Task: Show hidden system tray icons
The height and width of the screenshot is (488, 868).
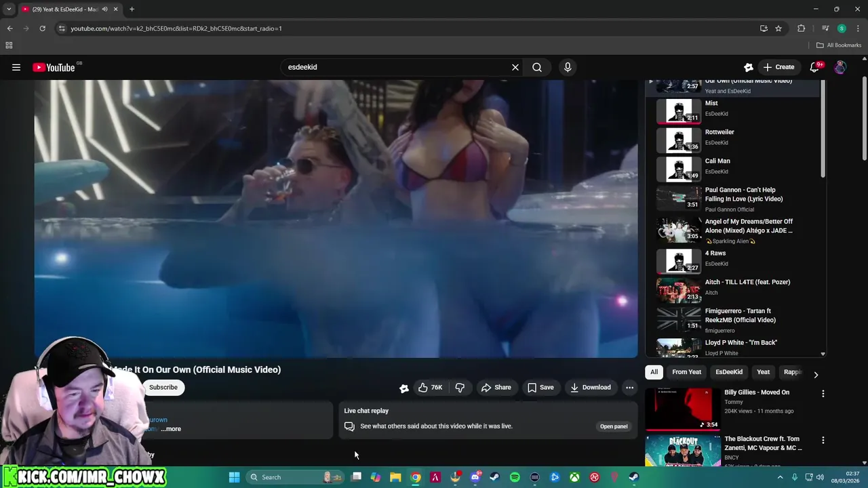Action: pos(780,477)
